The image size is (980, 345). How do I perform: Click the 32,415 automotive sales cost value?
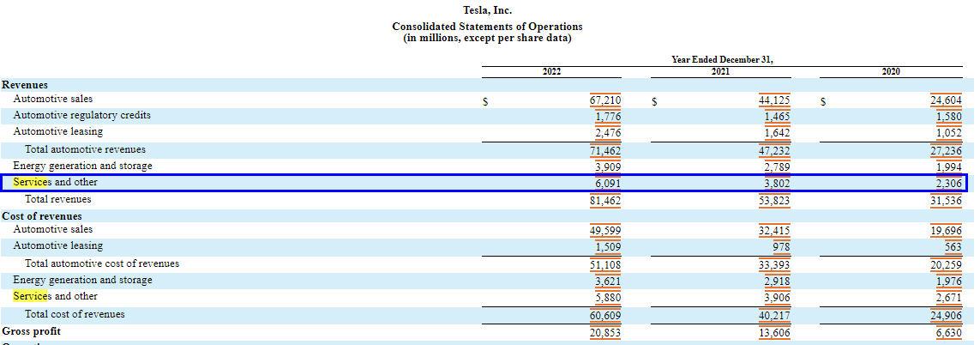coord(774,230)
